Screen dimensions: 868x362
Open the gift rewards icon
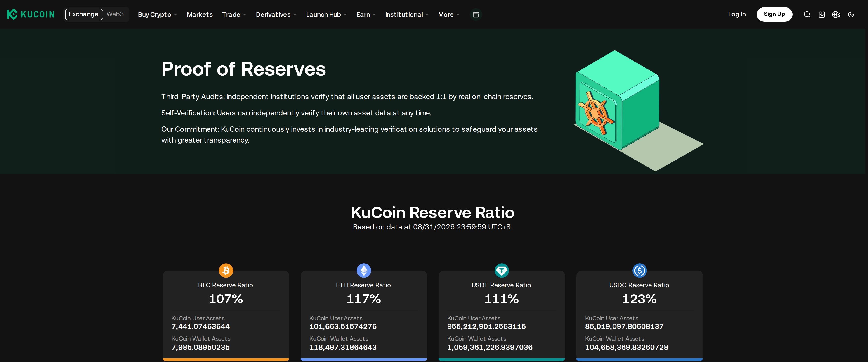pos(476,14)
